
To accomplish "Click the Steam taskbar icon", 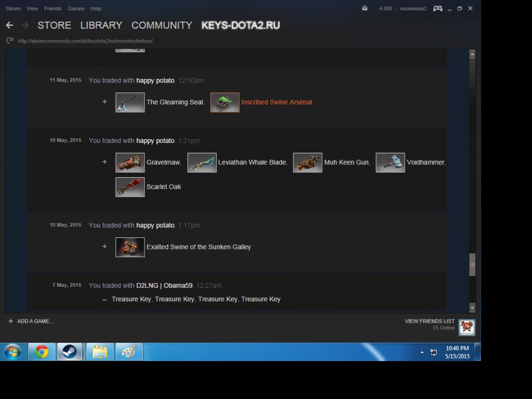I will tap(70, 352).
